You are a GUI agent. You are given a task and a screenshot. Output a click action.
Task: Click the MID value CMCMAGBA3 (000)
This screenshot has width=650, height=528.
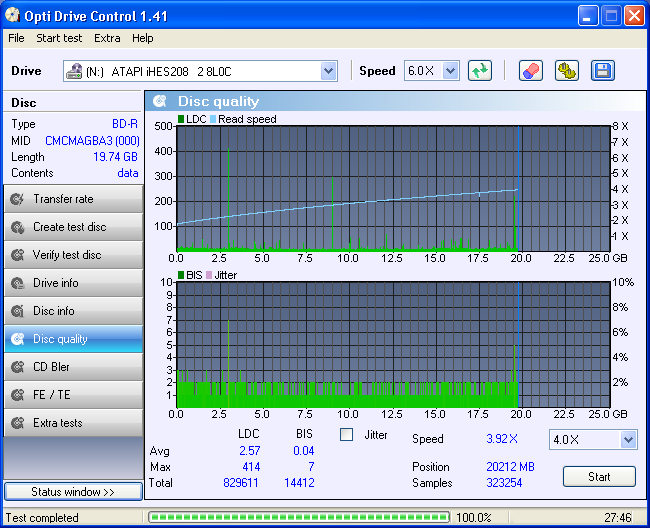(x=92, y=141)
